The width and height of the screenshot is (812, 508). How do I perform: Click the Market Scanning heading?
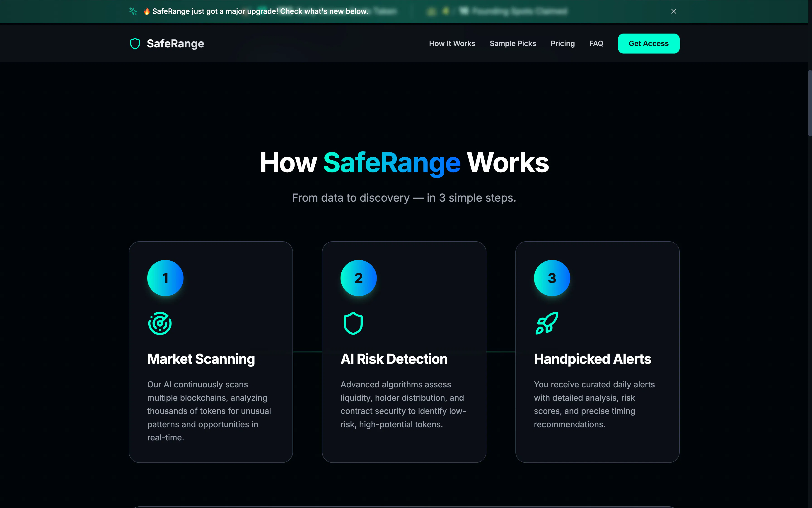(x=201, y=359)
